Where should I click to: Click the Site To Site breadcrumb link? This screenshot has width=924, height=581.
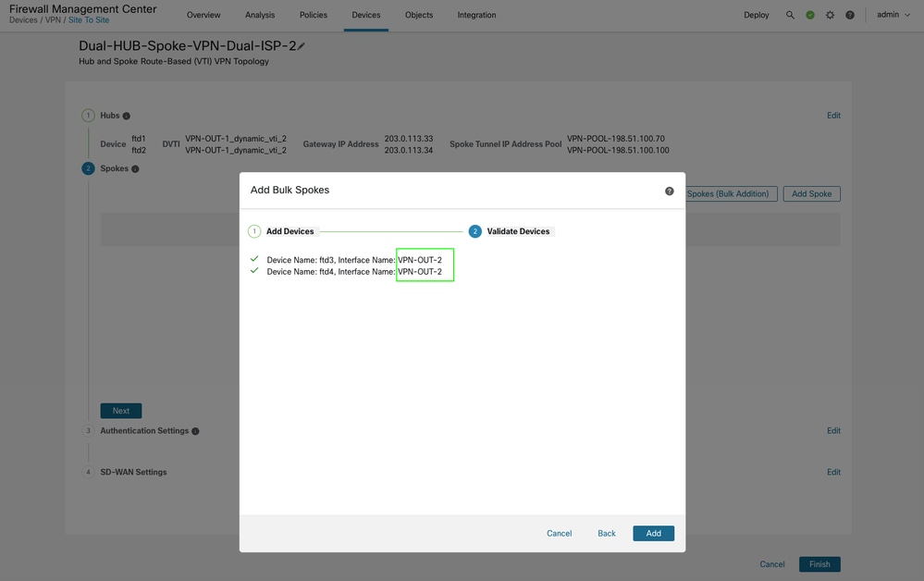(89, 20)
